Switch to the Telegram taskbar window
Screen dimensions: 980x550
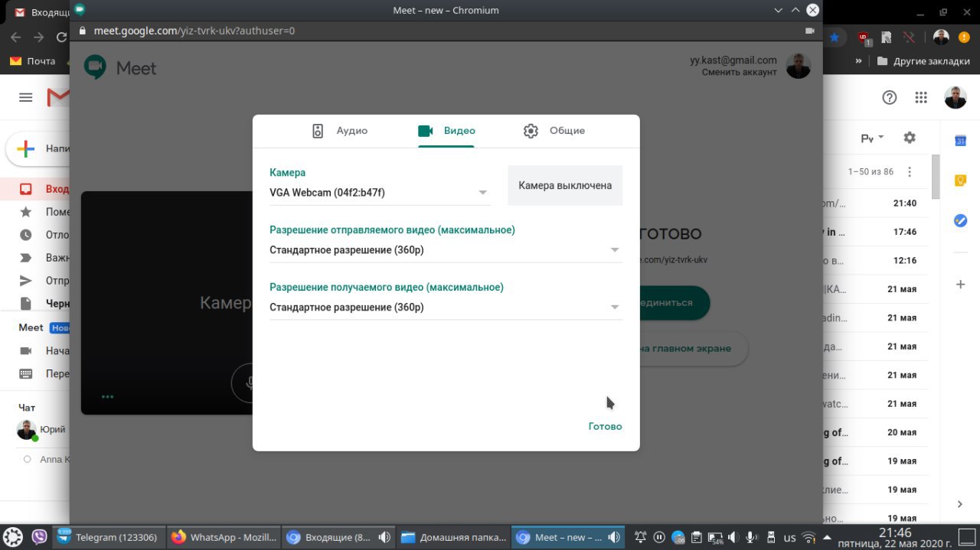click(x=108, y=537)
